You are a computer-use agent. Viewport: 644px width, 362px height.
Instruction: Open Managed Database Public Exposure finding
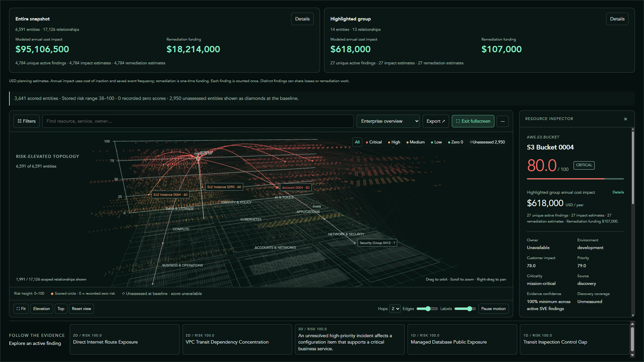[x=462, y=339]
